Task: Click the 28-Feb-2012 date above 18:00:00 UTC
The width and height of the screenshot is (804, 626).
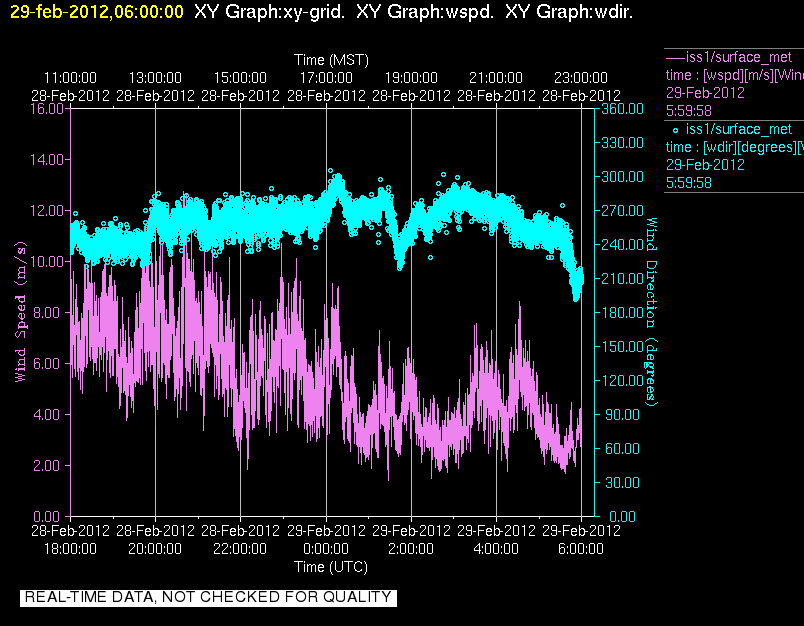Action: point(70,530)
